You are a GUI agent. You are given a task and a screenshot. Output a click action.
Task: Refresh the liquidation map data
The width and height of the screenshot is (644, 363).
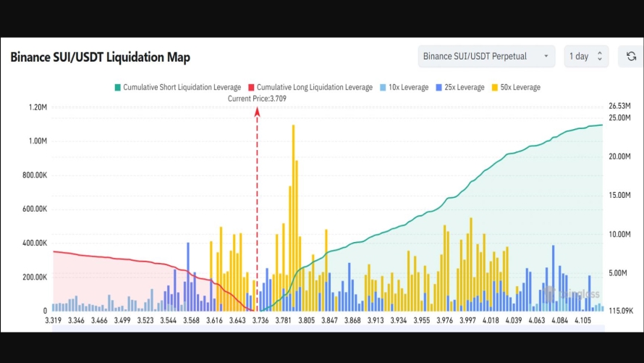pyautogui.click(x=631, y=57)
